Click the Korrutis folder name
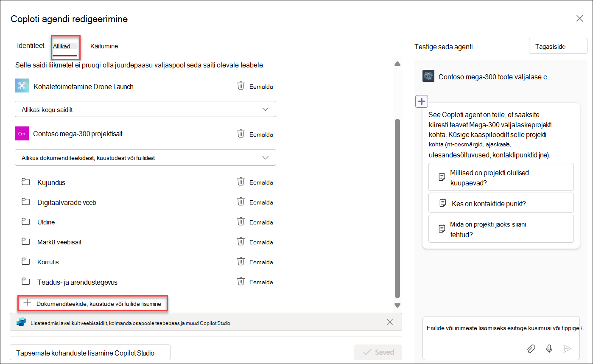The image size is (593, 364). [48, 262]
